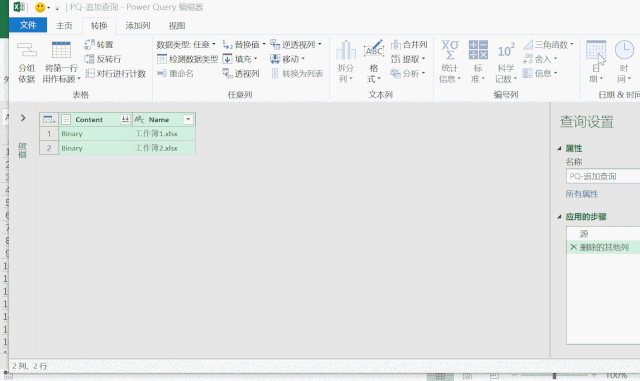Click the Binary cell in row 2

click(96, 148)
